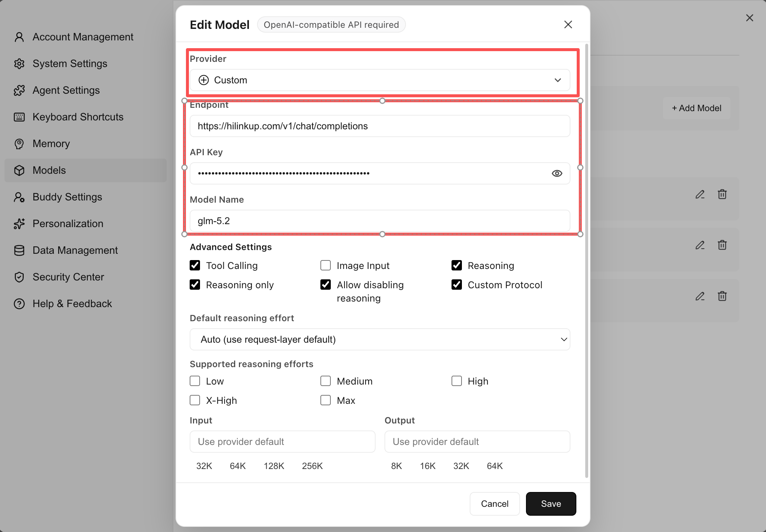Select the 16K output preset

[x=427, y=466]
